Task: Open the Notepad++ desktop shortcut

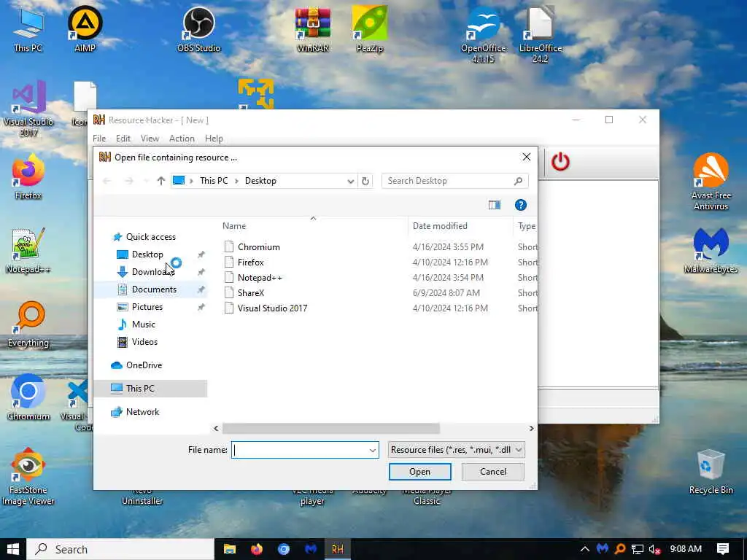Action: click(x=28, y=251)
